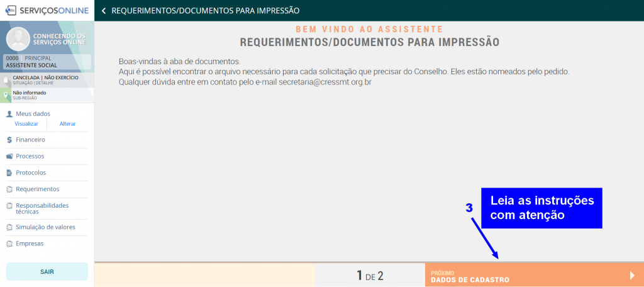Click the location pin icon for sub-região
The image size is (644, 287).
click(6, 95)
